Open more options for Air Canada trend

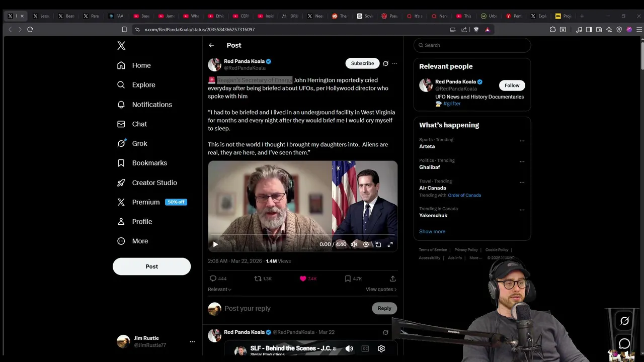click(x=522, y=182)
